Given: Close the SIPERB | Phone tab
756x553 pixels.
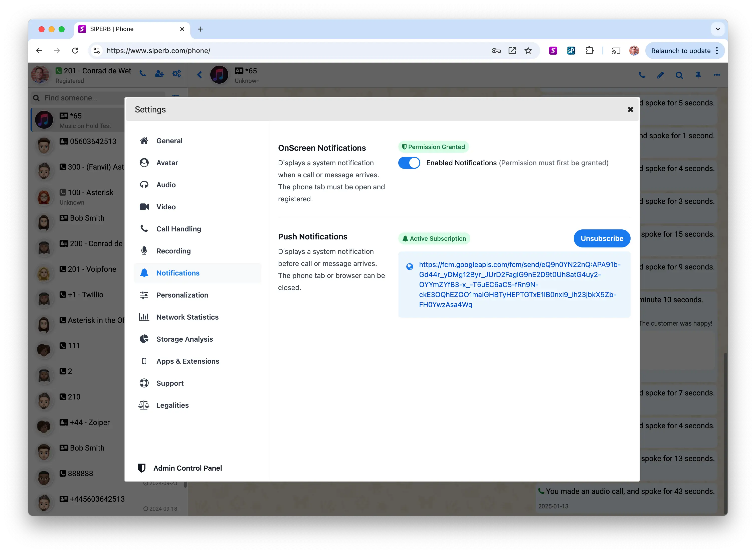Looking at the screenshot, I should click(182, 29).
